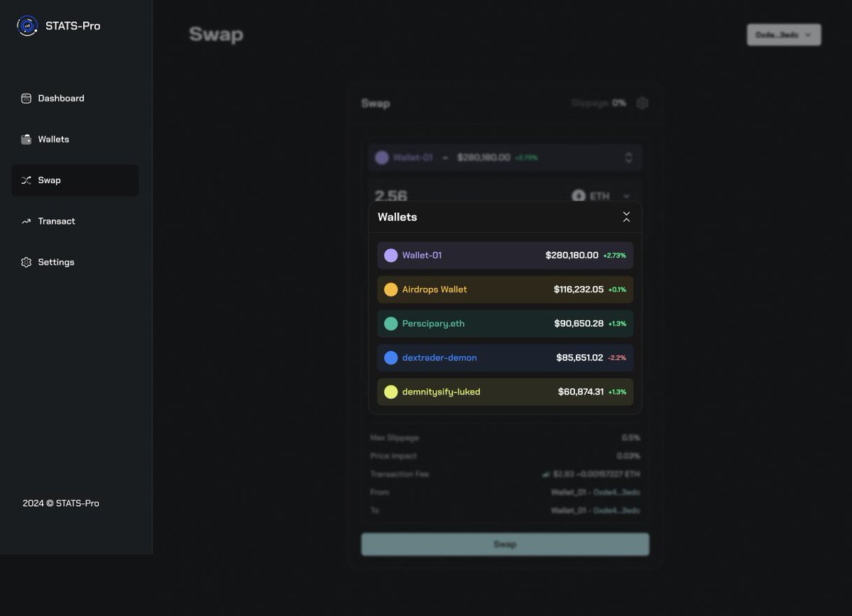Image resolution: width=852 pixels, height=616 pixels.
Task: Choose Airdrops Wallet from the list
Action: pos(505,290)
